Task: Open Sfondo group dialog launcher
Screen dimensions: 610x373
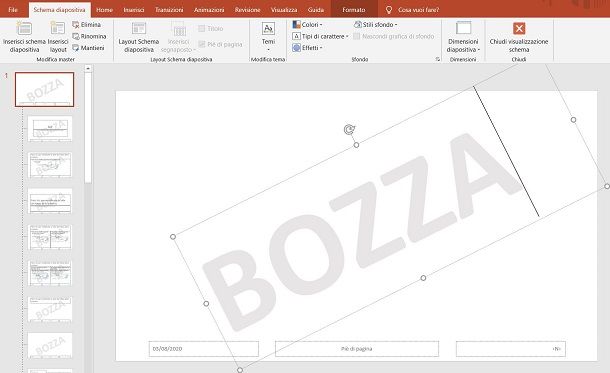Action: tap(438, 59)
